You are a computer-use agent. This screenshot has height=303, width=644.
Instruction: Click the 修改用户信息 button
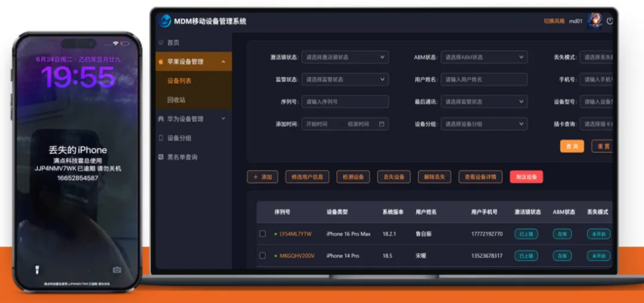[x=307, y=177]
